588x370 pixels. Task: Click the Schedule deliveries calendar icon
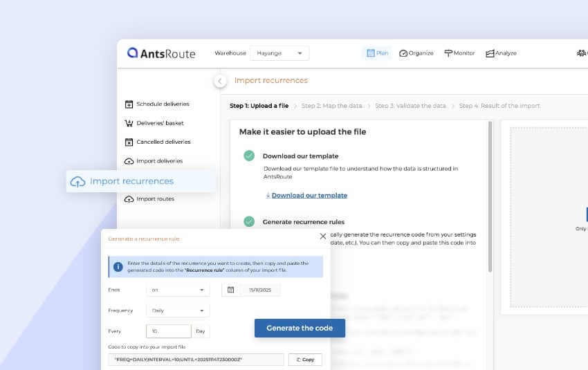129,104
